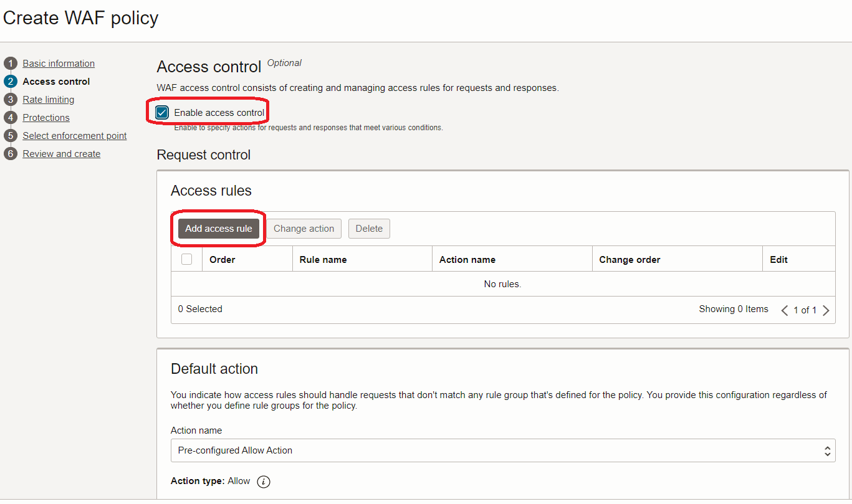
Task: Toggle the access rules table selection checkbox
Action: coord(186,258)
